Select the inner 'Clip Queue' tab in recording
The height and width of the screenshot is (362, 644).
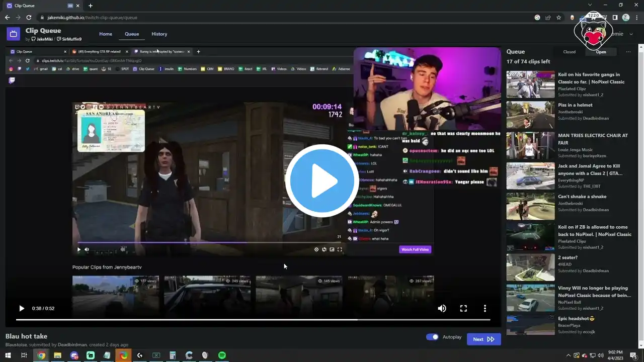tap(38, 51)
